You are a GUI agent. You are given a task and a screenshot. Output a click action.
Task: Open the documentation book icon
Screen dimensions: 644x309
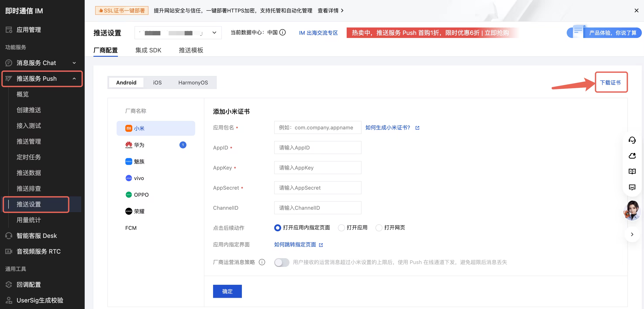coord(632,172)
